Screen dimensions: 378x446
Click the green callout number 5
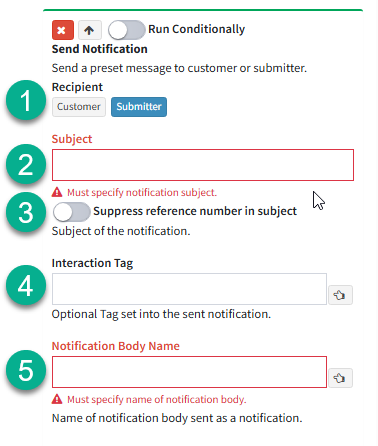coord(26,370)
